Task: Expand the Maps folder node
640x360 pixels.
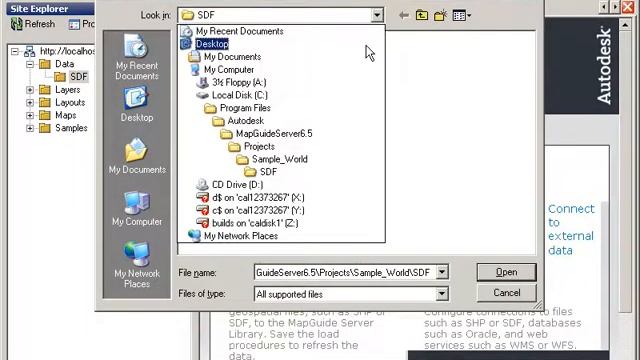Action: pos(30,116)
